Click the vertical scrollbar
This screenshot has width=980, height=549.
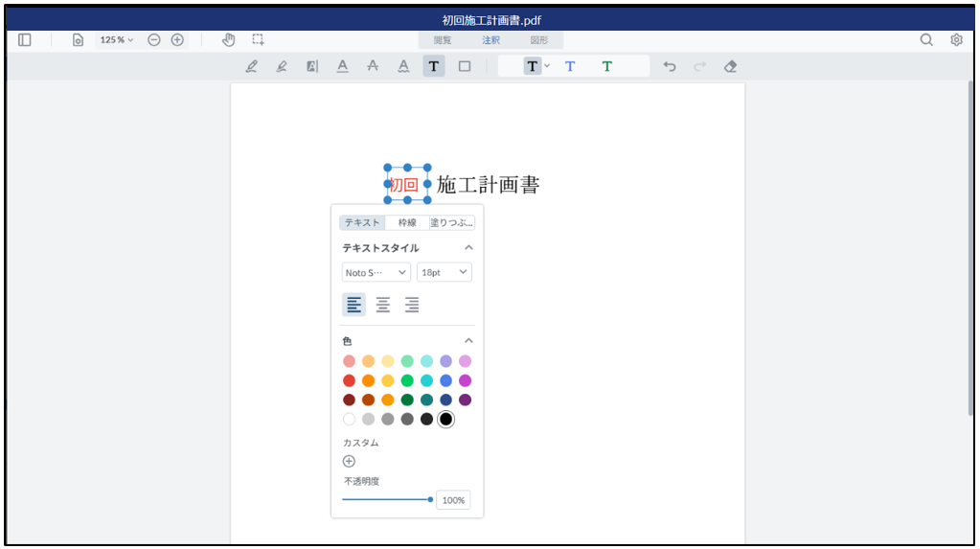pos(970,249)
